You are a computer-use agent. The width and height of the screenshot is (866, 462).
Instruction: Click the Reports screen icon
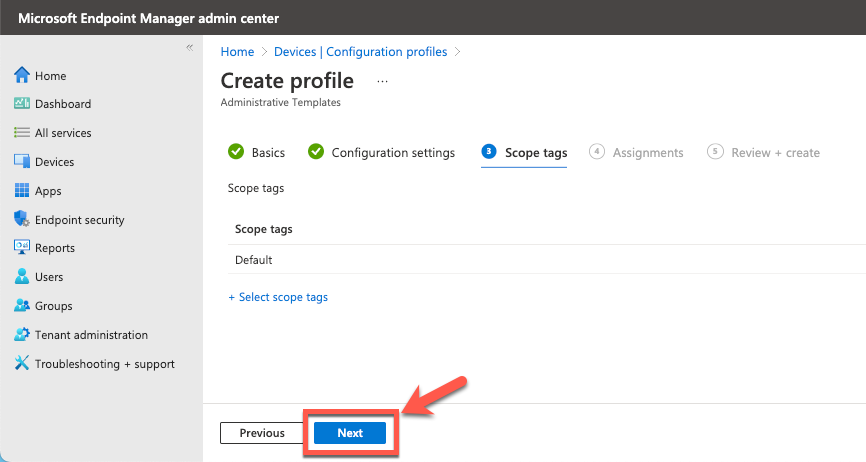(x=22, y=247)
